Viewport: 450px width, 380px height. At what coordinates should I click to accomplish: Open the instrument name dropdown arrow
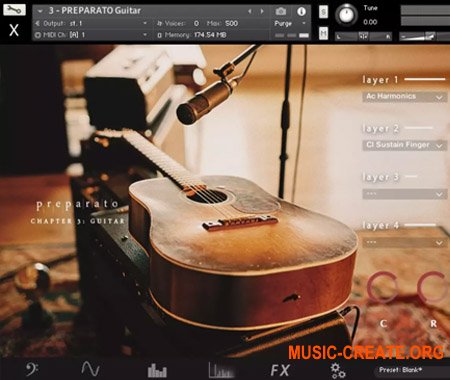40,11
